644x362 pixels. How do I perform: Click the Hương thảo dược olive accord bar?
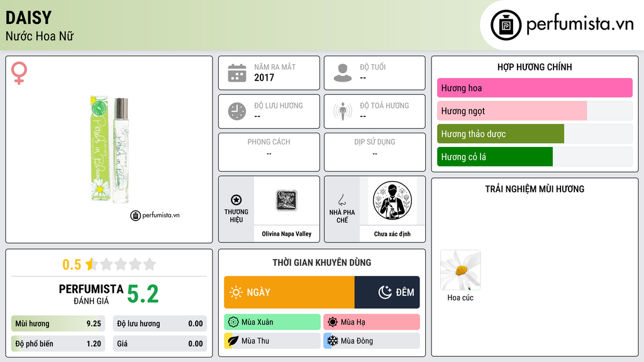535,134
